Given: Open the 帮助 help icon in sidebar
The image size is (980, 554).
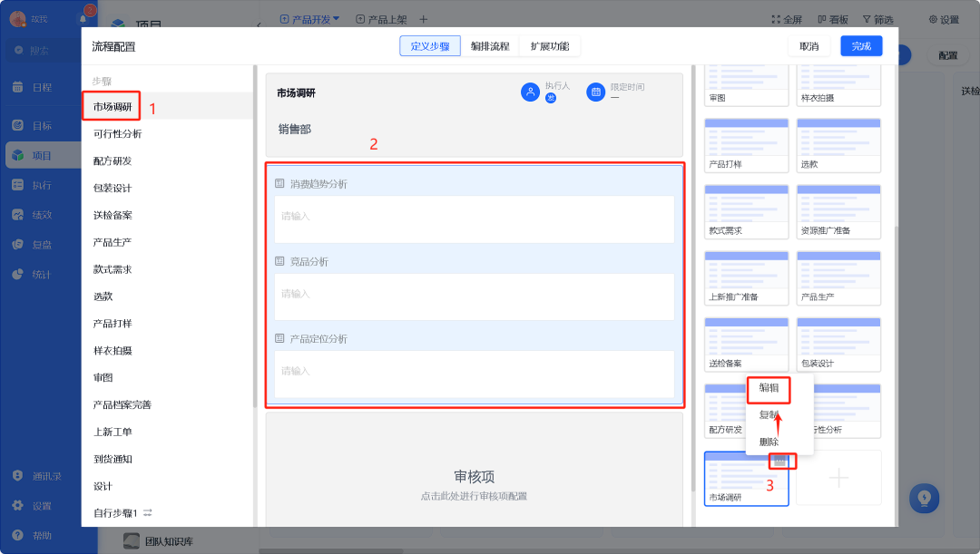Looking at the screenshot, I should [18, 535].
